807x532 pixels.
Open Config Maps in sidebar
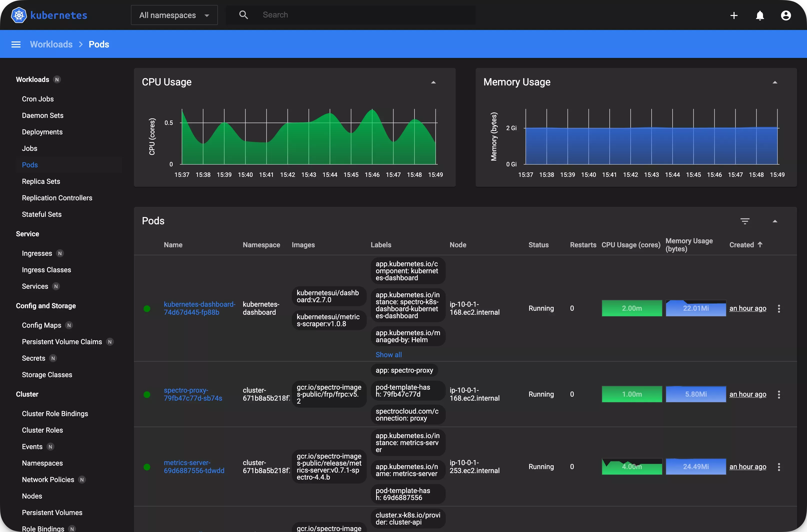coord(41,325)
